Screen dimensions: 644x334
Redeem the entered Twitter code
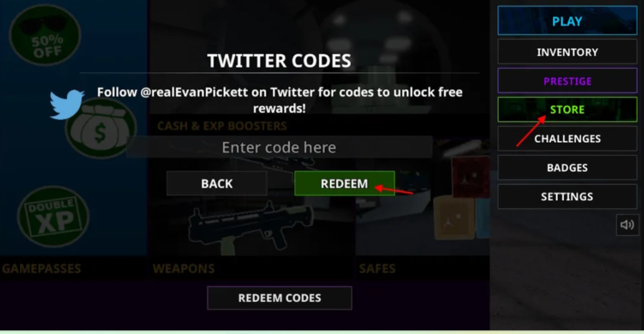pos(345,184)
